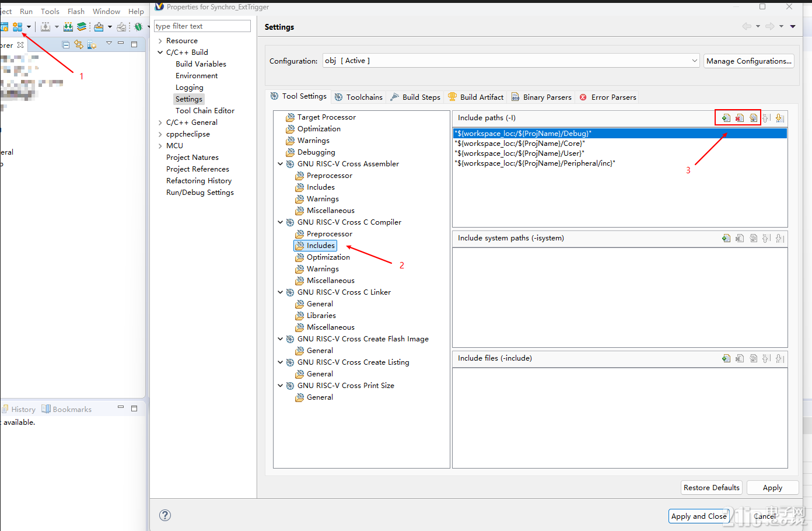Viewport: 812px width, 531px height.
Task: Switch to the Build Artifact tab
Action: point(475,97)
